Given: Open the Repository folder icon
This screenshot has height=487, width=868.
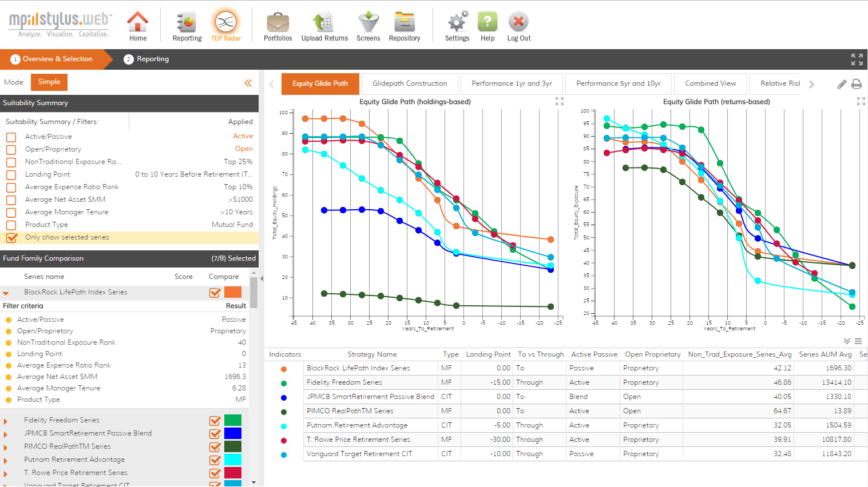Looking at the screenshot, I should [405, 26].
